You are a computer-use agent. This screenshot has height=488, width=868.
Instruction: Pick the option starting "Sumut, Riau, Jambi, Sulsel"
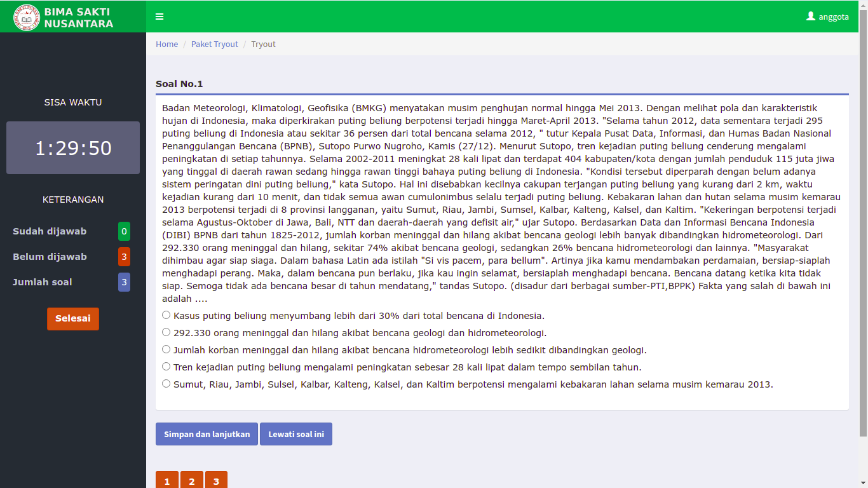166,384
